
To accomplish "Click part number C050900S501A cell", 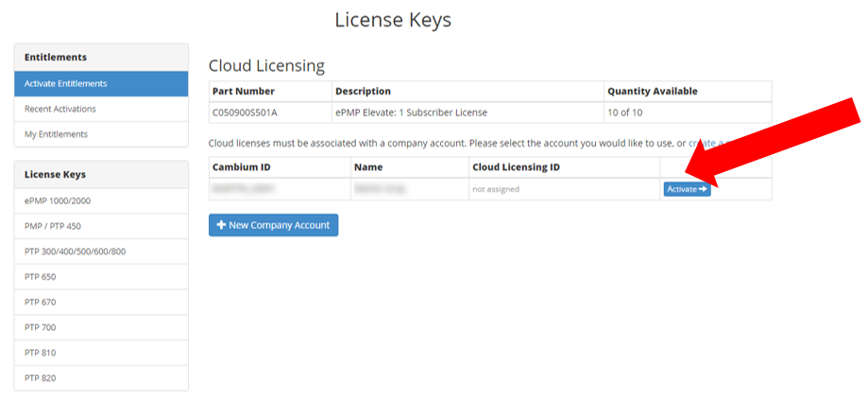I will point(245,113).
